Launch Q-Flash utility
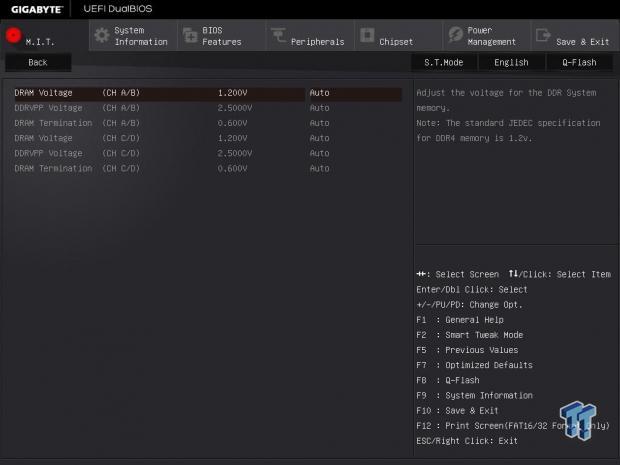This screenshot has width=620, height=465. [x=579, y=62]
